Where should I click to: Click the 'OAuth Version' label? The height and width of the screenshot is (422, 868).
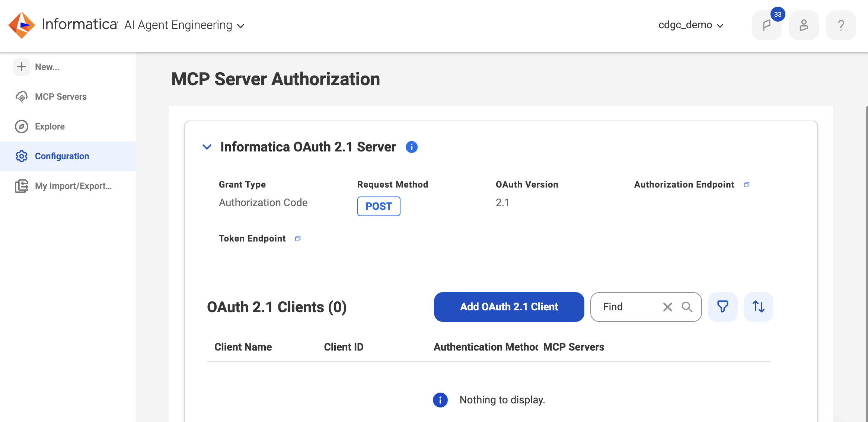(x=527, y=185)
